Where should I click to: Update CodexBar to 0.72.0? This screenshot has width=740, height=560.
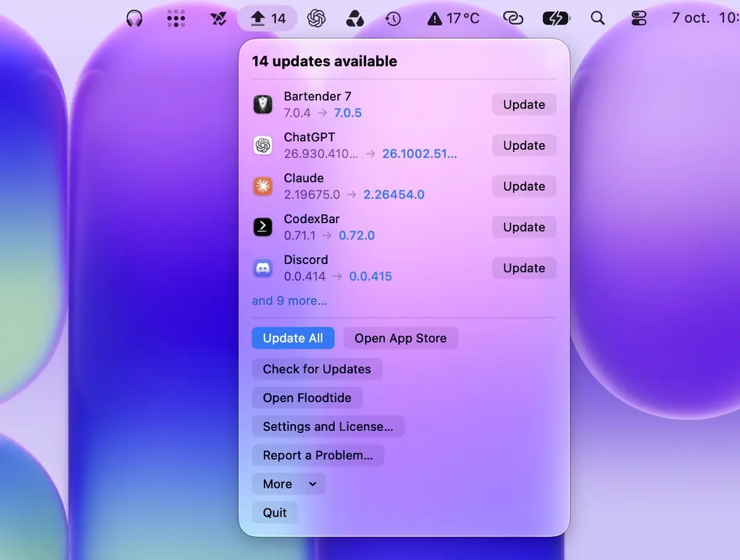524,227
